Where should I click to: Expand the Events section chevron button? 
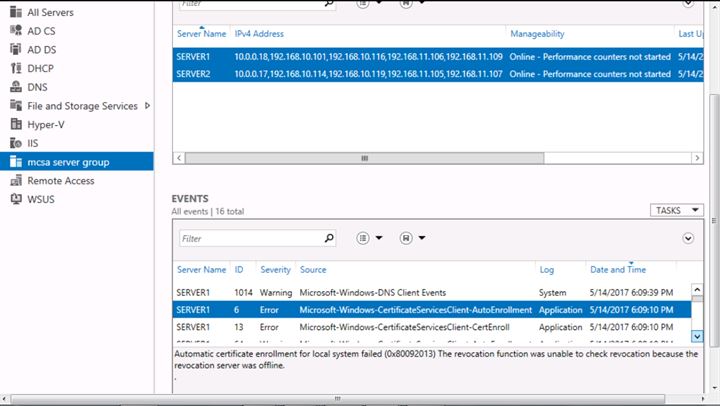point(688,238)
